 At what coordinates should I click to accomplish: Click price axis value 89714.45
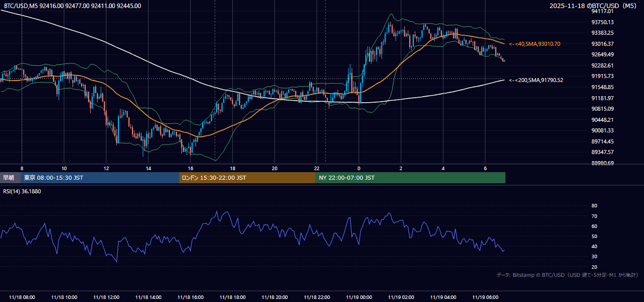pyautogui.click(x=602, y=141)
